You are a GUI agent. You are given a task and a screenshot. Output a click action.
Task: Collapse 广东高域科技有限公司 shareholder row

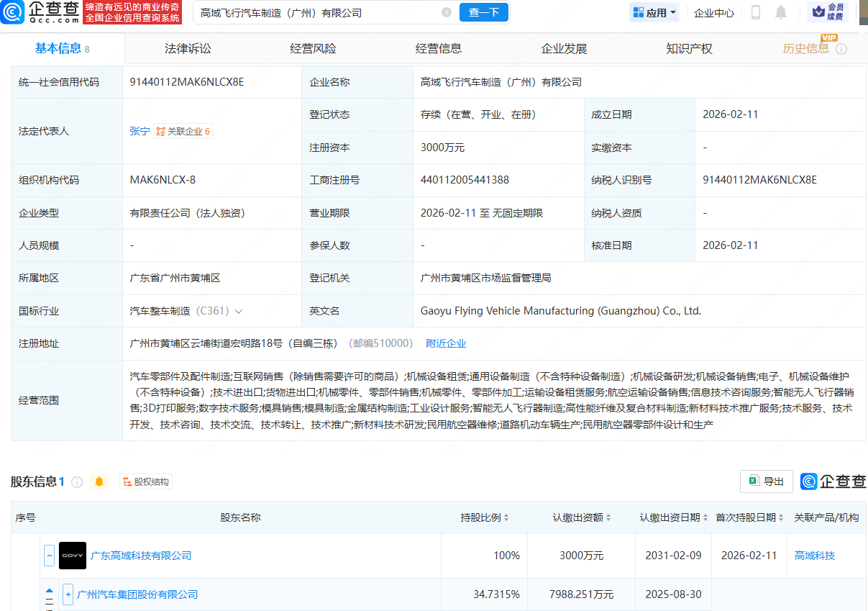point(49,555)
